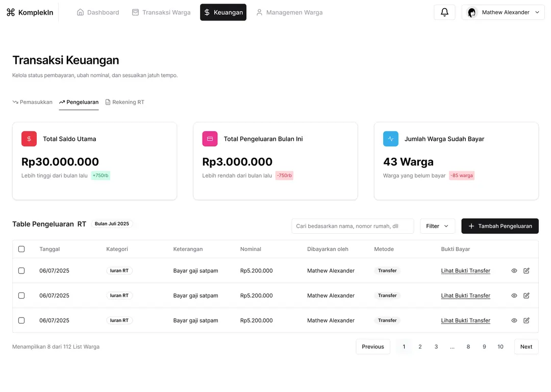This screenshot has width=551, height=392.
Task: Open the Filter dropdown
Action: pos(438,226)
